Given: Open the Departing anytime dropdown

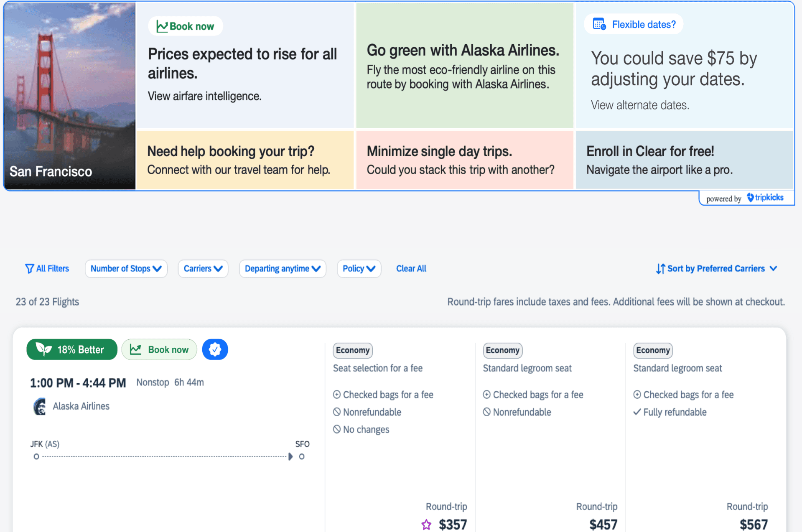Looking at the screenshot, I should pyautogui.click(x=282, y=268).
